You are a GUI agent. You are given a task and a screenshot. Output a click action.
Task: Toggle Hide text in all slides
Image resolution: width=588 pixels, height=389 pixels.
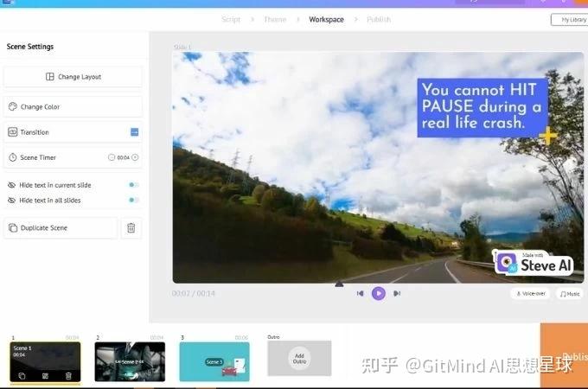133,201
